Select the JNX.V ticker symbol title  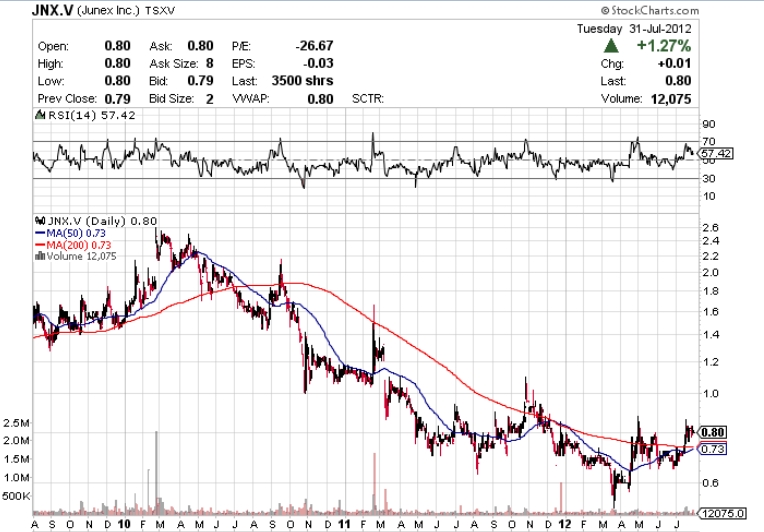click(53, 10)
